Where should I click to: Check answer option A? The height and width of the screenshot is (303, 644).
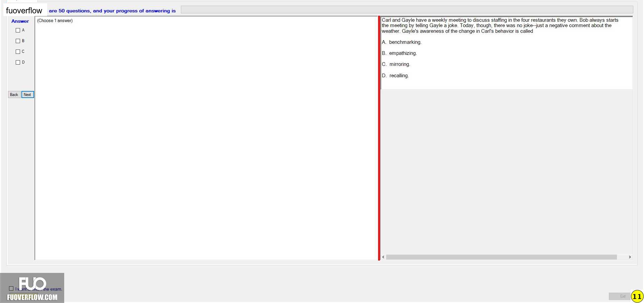tap(18, 30)
